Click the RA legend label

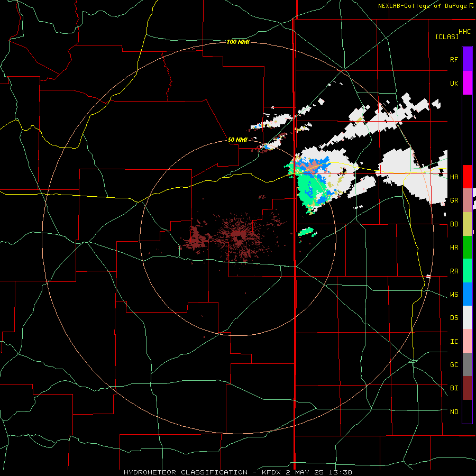coord(454,271)
